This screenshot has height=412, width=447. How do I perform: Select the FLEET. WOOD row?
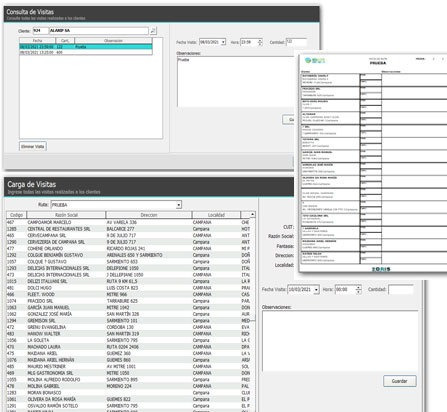pyautogui.click(x=128, y=294)
